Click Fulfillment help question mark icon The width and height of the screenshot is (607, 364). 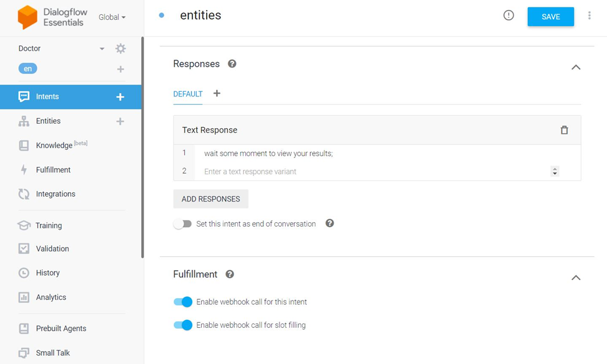[230, 274]
